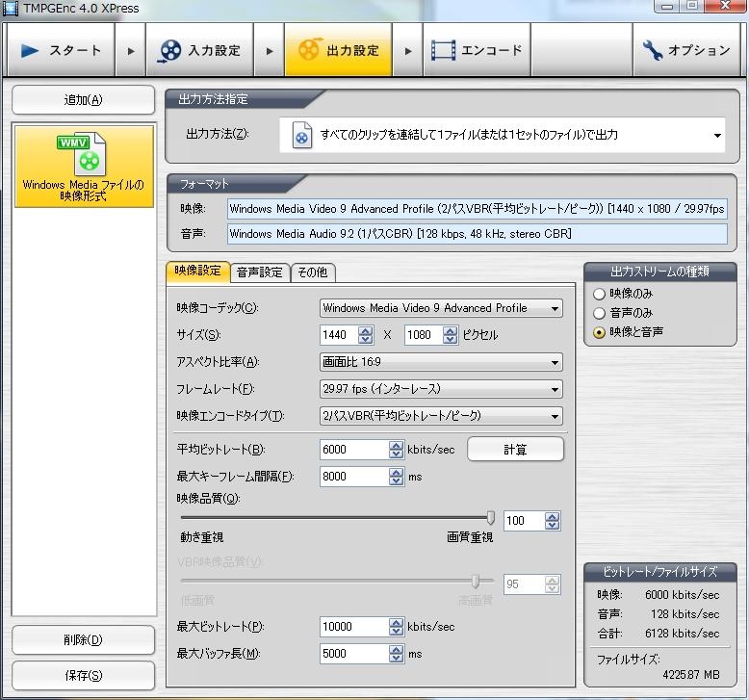Switch to the その他 tab
The width and height of the screenshot is (749, 700).
pos(313,272)
